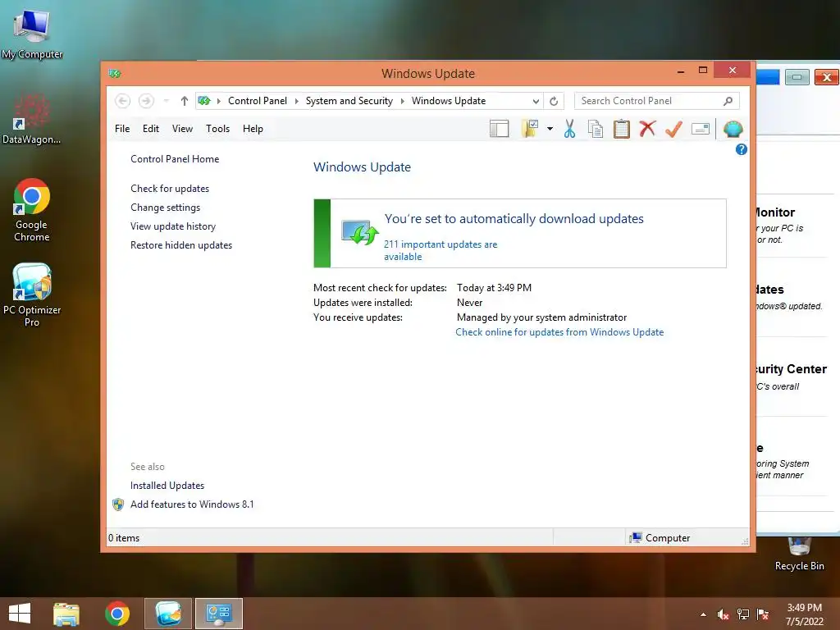Click the Copy toolbar icon
The image size is (840, 630).
tap(596, 129)
